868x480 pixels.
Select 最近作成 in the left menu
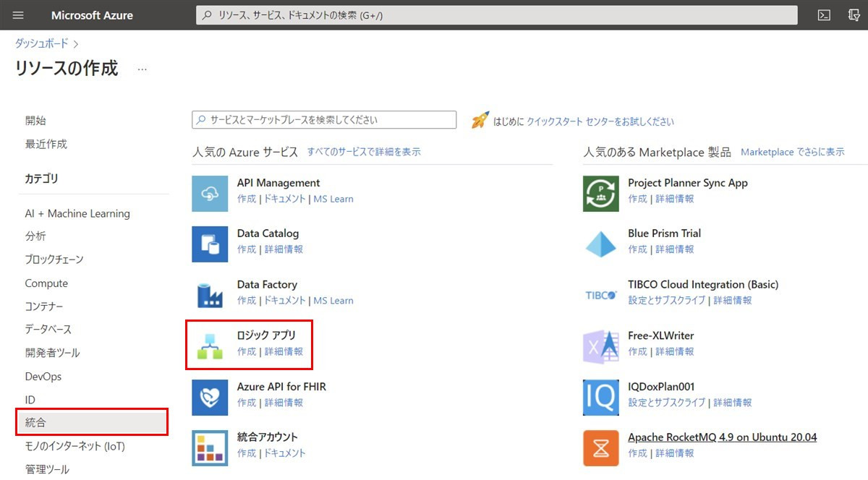pos(46,144)
